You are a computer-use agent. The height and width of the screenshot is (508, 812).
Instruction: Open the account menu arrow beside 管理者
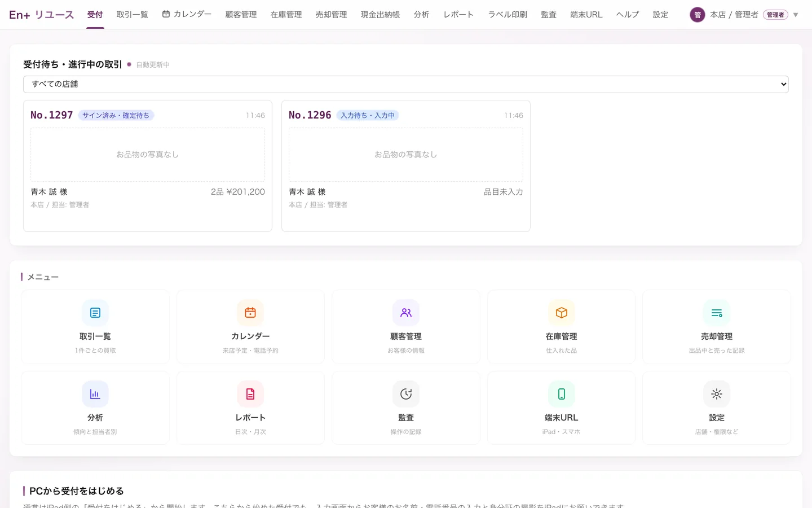(796, 15)
